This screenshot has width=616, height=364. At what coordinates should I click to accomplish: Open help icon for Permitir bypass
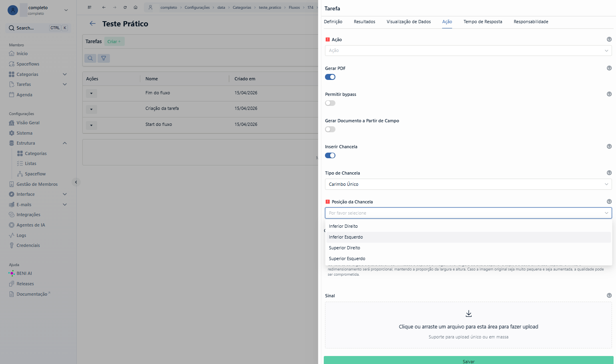coord(609,94)
